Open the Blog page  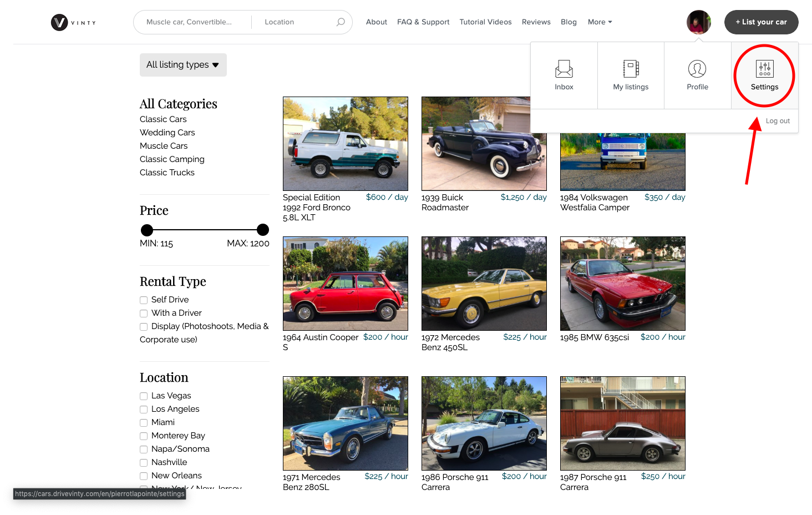click(569, 22)
